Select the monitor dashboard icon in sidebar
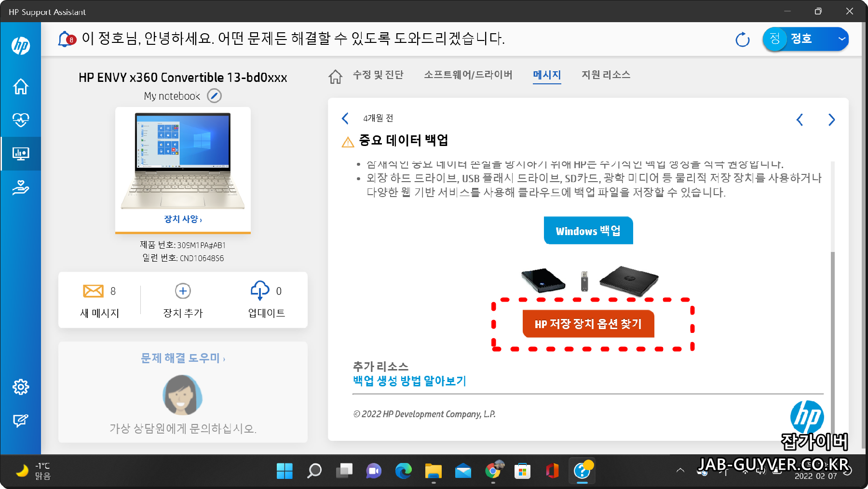 [21, 154]
